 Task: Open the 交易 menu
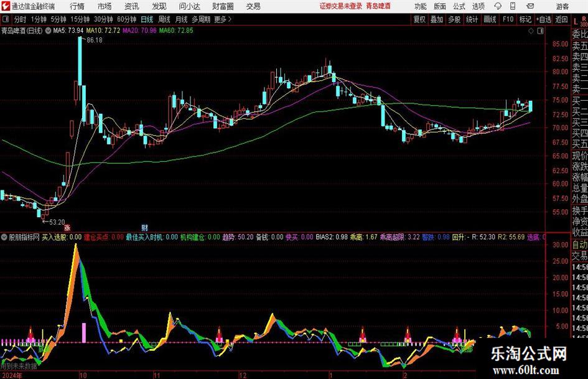point(253,6)
